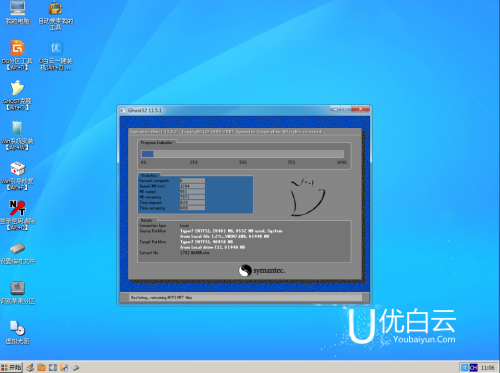Launch the U白云 one-key install icon
Viewport: 500px width, 373px height.
click(x=55, y=55)
